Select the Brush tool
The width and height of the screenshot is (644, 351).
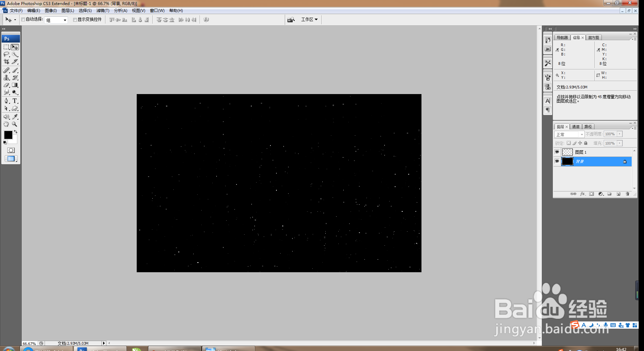[x=15, y=70]
